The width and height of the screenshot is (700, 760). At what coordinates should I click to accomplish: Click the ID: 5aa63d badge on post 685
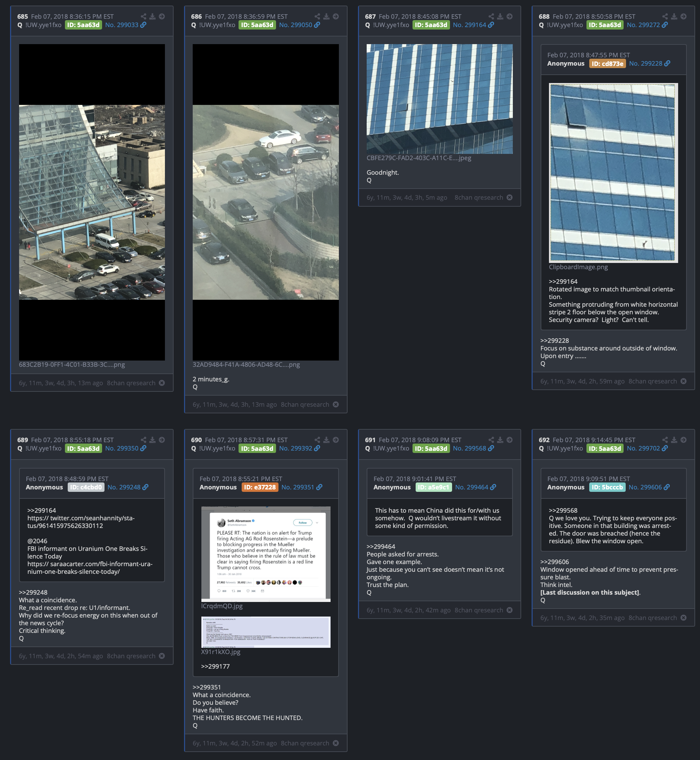(x=83, y=25)
